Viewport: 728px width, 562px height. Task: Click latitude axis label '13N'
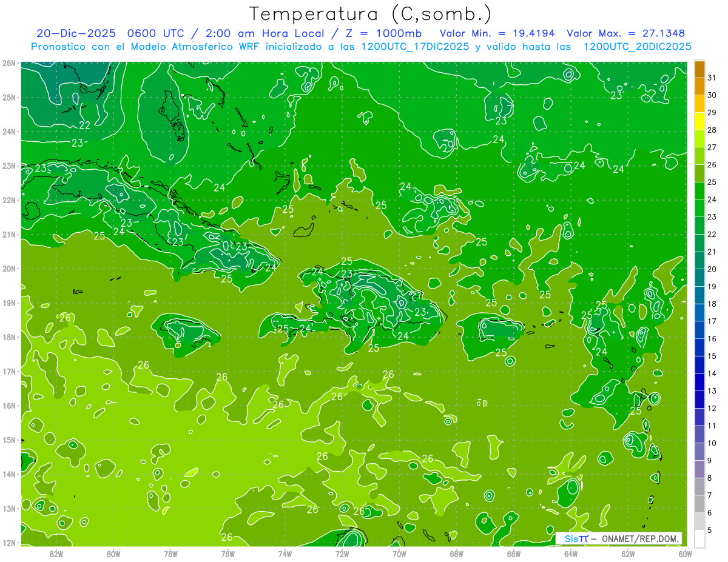tap(8, 508)
